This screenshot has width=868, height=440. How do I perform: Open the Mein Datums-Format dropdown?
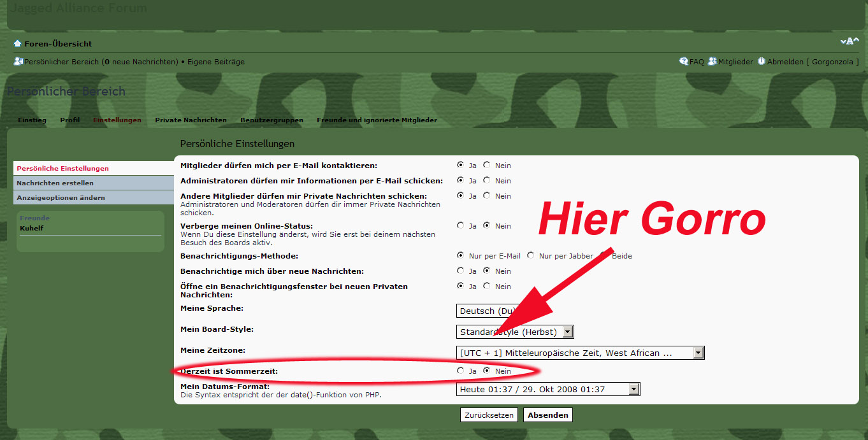(633, 389)
